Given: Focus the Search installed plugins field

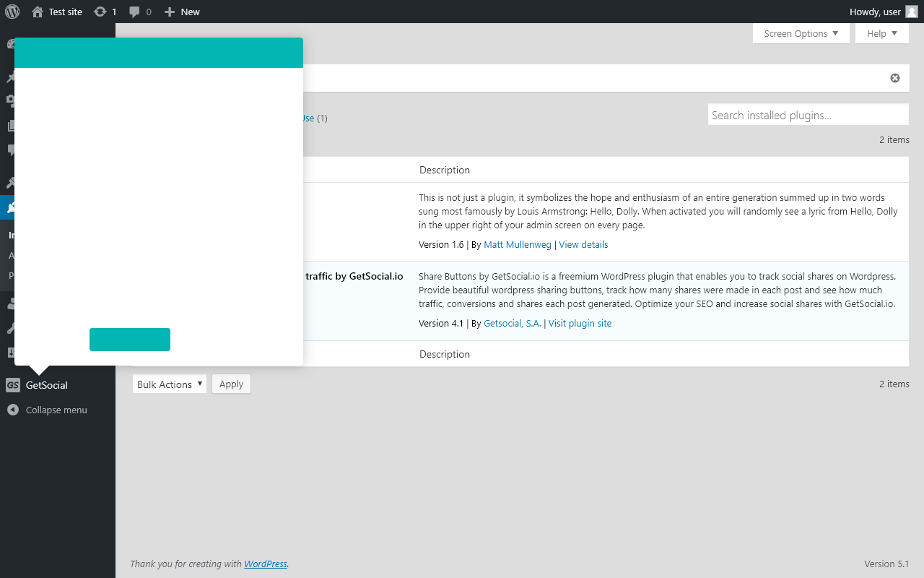Looking at the screenshot, I should pos(808,115).
